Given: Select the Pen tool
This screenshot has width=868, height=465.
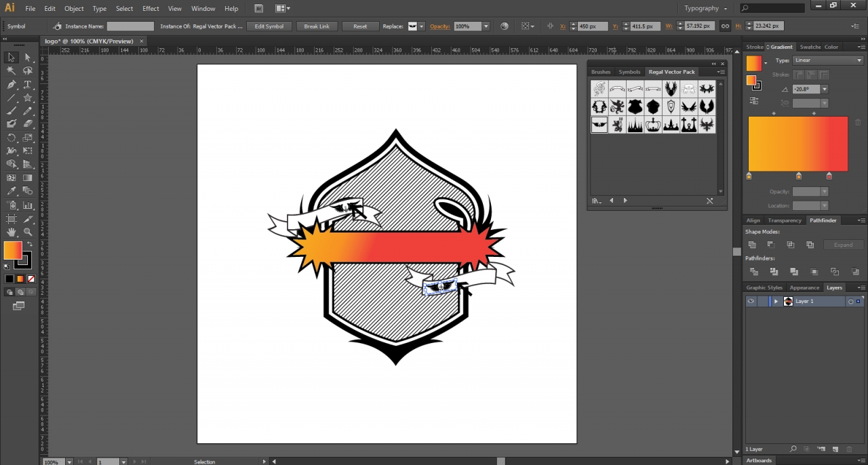Looking at the screenshot, I should click(12, 85).
